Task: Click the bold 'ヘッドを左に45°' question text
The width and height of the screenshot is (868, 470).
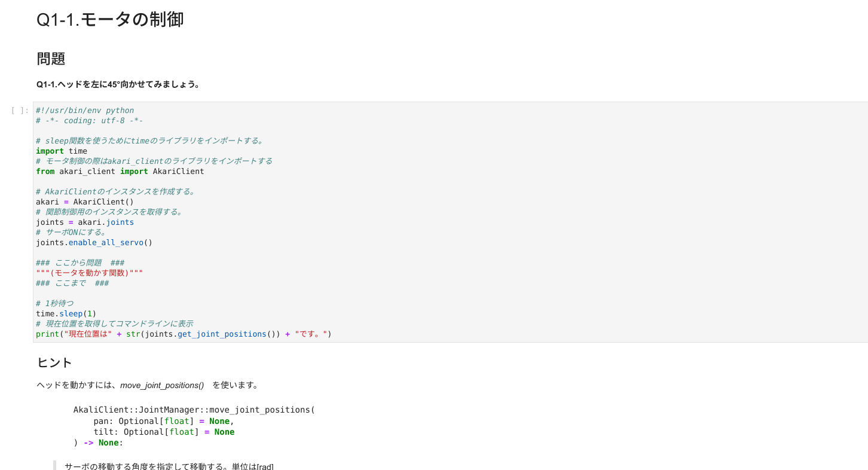Action: pos(118,84)
